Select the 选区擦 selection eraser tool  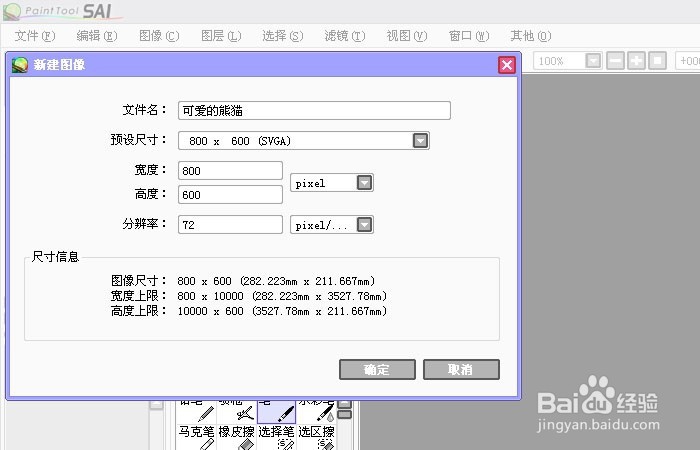pyautogui.click(x=316, y=437)
